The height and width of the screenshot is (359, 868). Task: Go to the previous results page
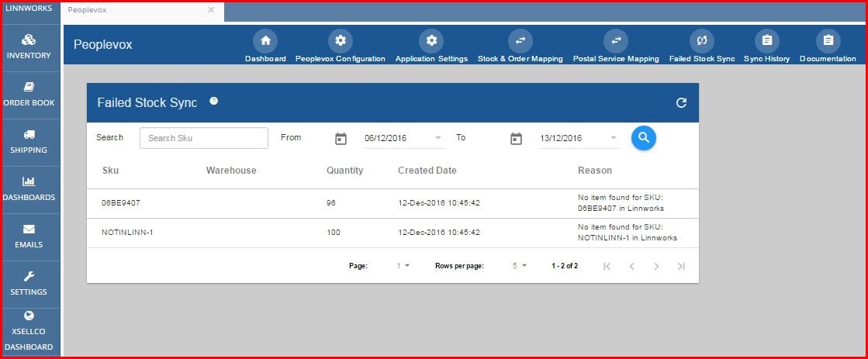631,266
